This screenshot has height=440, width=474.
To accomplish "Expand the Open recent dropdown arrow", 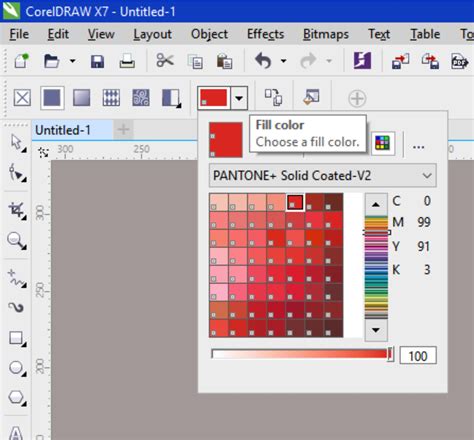I will tap(72, 61).
